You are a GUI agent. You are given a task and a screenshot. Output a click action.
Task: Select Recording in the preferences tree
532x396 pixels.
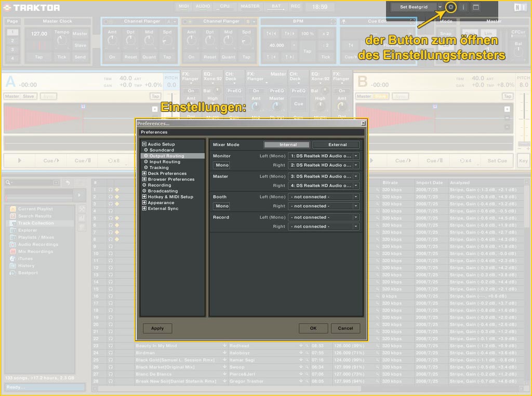(x=159, y=186)
